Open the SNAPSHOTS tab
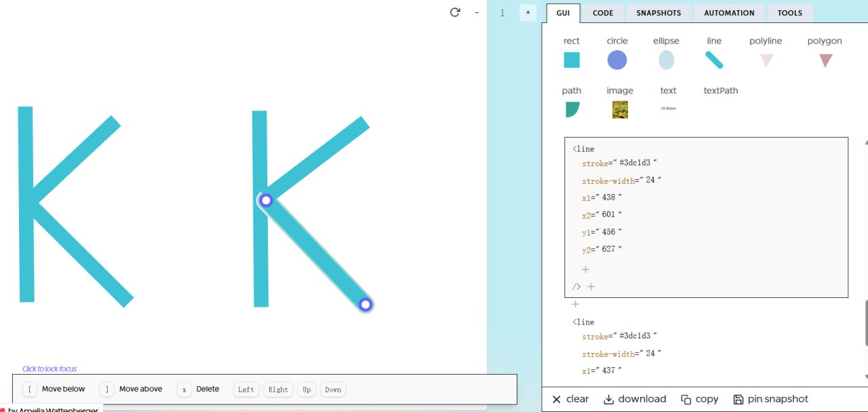Image resolution: width=868 pixels, height=412 pixels. [658, 13]
